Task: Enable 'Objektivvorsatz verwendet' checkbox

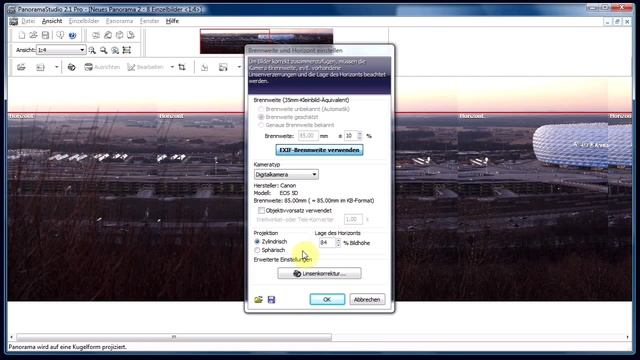Action: coord(261,211)
